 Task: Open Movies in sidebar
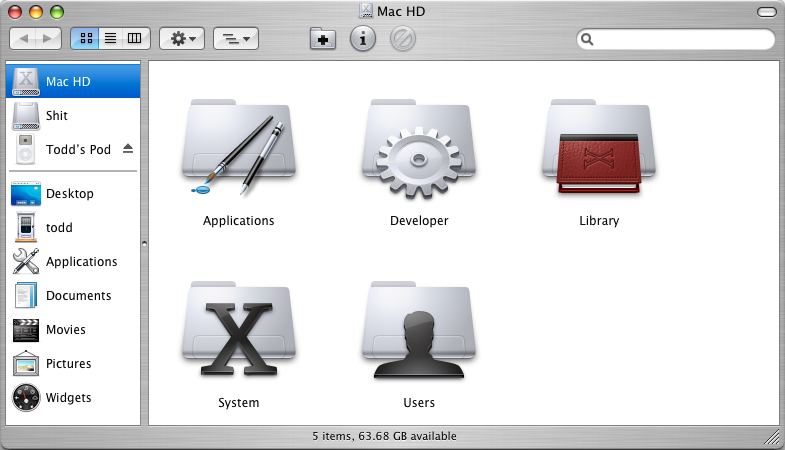pos(73,330)
